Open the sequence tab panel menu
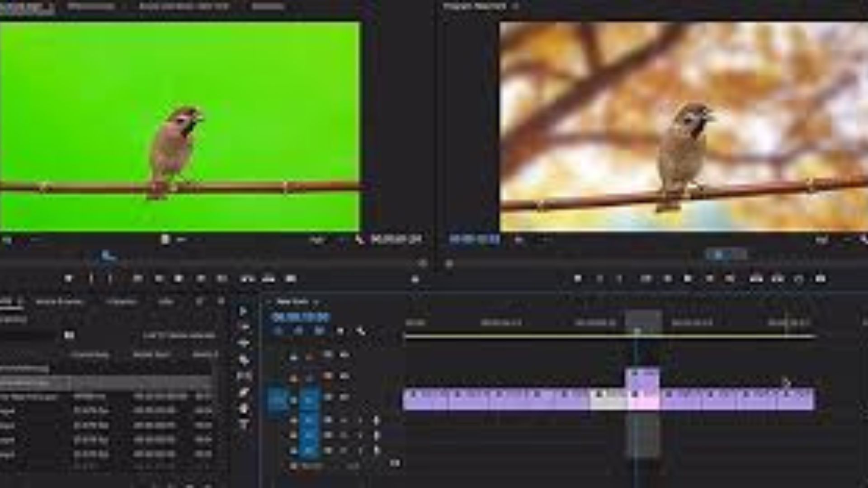The height and width of the screenshot is (488, 868). point(316,301)
